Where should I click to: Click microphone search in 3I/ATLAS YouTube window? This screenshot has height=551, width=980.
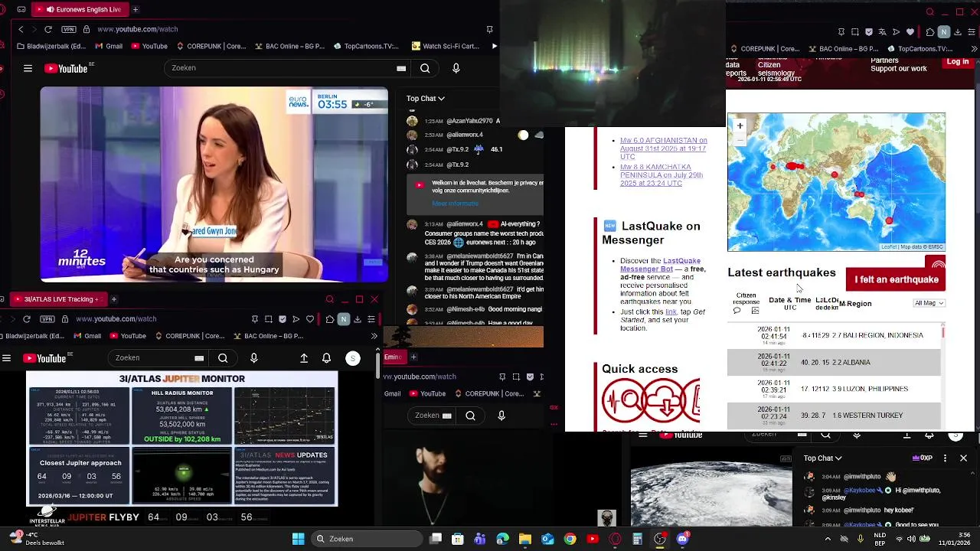point(254,357)
